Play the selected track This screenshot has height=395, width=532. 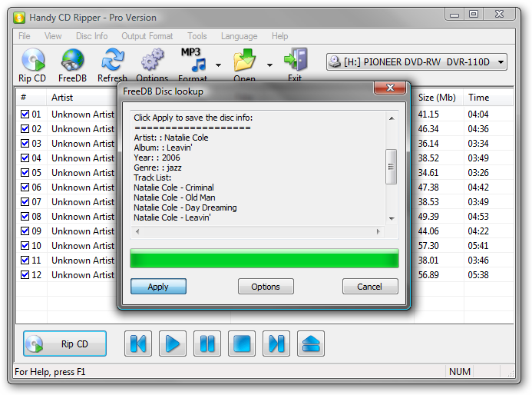173,344
